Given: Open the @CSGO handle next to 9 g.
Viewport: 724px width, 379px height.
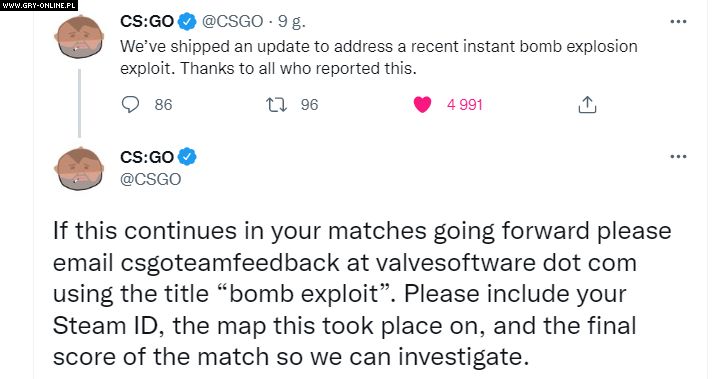Looking at the screenshot, I should (x=233, y=21).
